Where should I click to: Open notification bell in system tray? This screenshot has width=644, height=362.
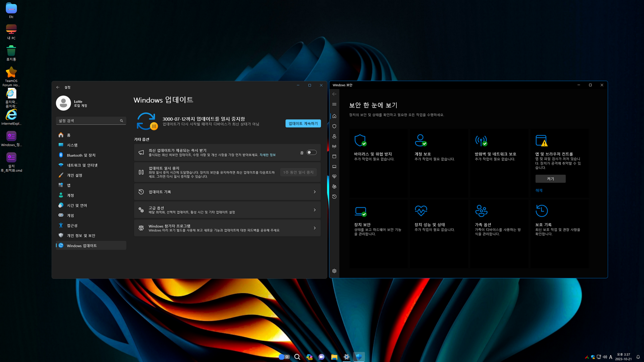point(638,357)
